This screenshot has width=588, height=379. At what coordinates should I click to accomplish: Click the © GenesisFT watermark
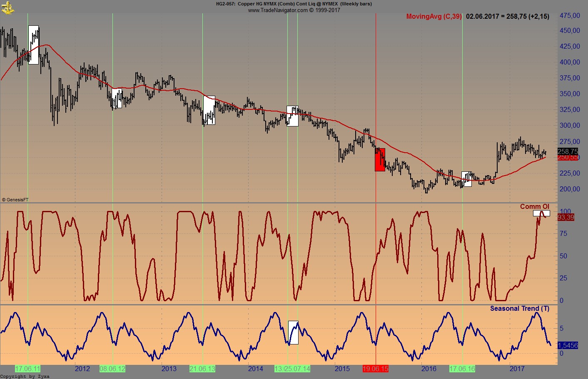click(x=15, y=199)
